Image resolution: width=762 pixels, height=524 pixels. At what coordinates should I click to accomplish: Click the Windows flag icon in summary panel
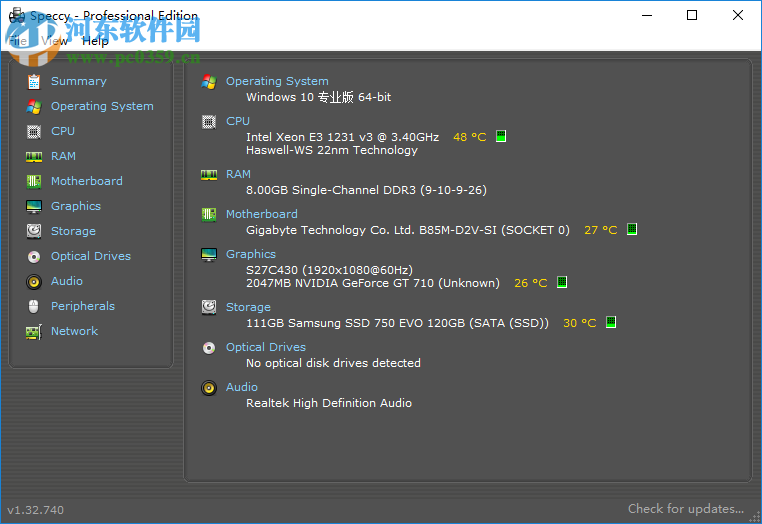(x=209, y=82)
